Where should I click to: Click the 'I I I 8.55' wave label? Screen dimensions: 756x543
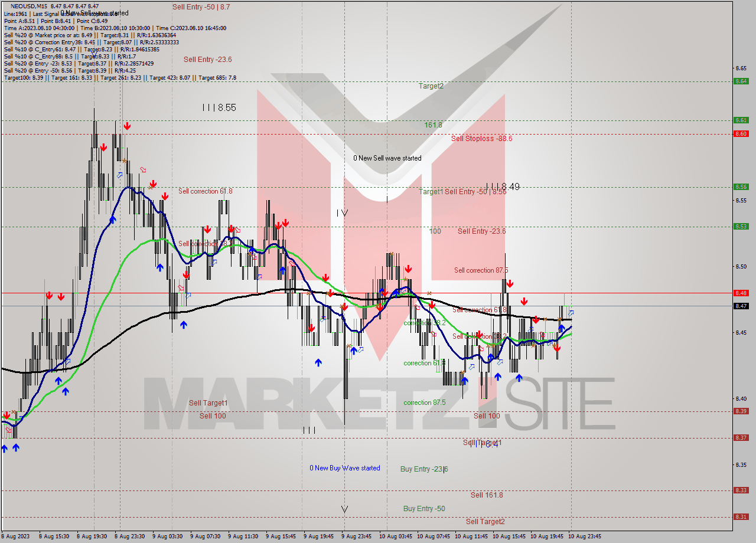(219, 108)
